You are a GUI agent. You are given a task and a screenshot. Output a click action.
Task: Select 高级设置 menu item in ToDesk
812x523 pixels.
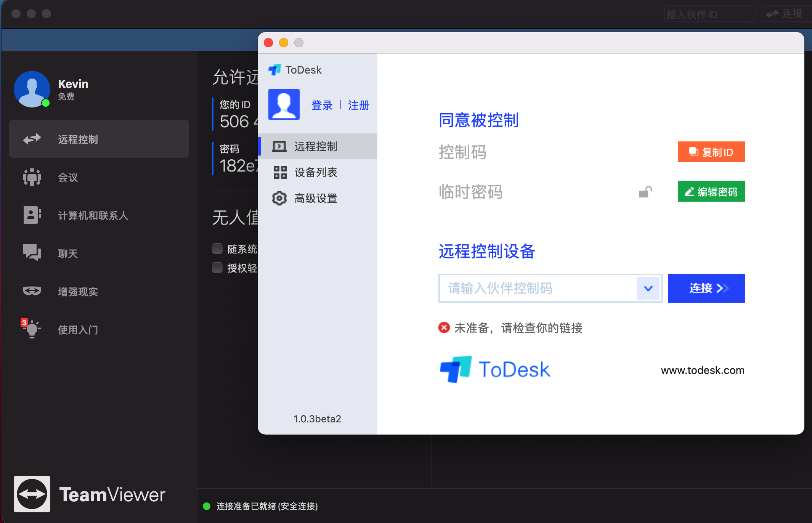tap(318, 198)
